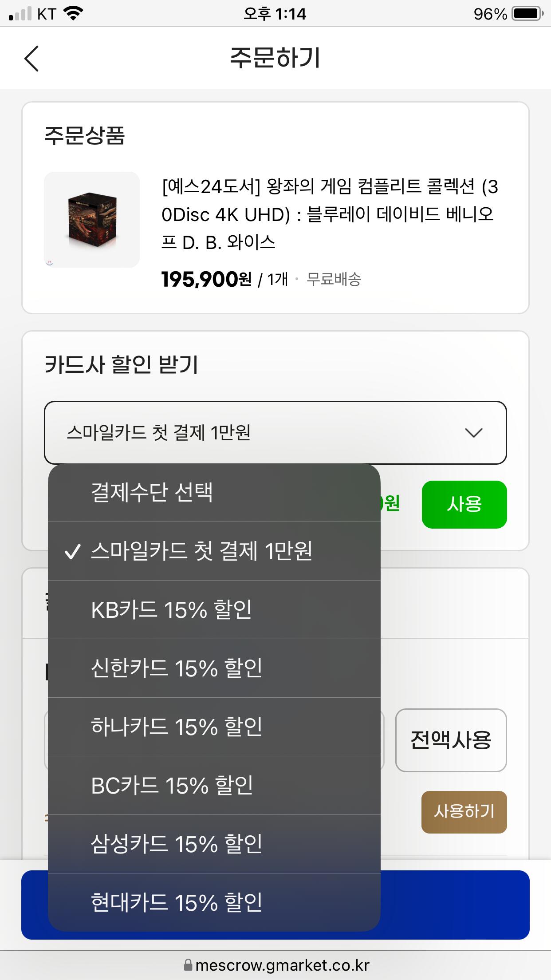Tap the lock icon in URL bar
Screen dimensions: 551x980
pos(188,965)
